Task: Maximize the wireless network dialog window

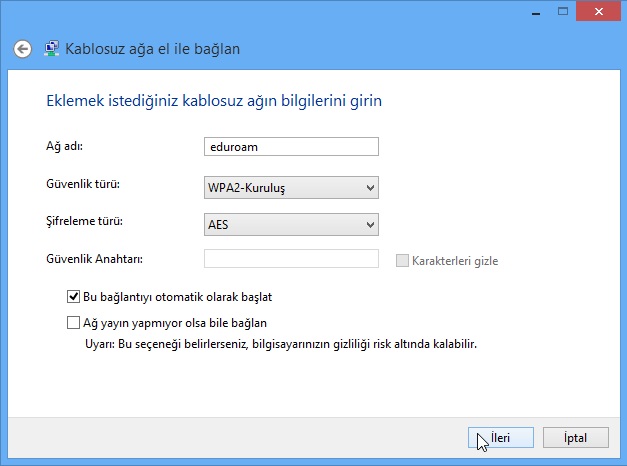Action: pos(563,12)
